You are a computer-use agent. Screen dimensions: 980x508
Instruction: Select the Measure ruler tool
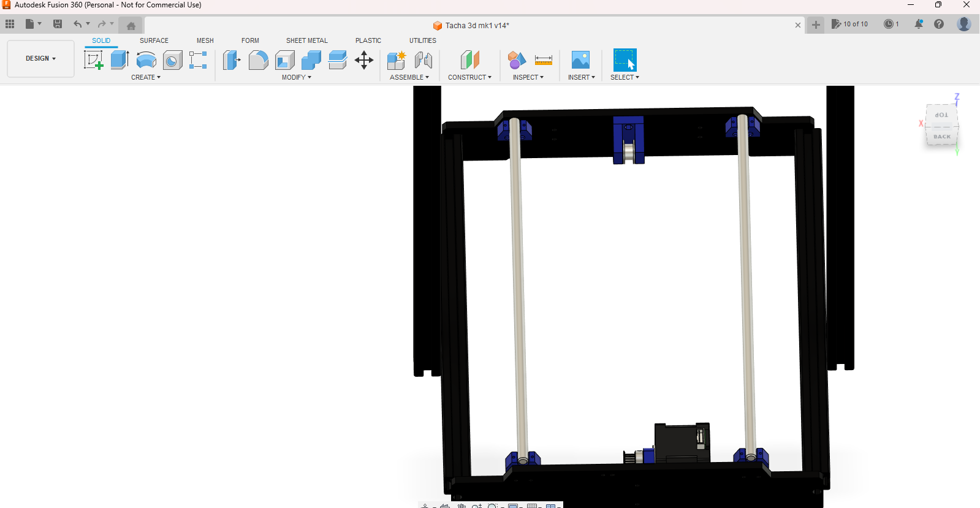[544, 60]
